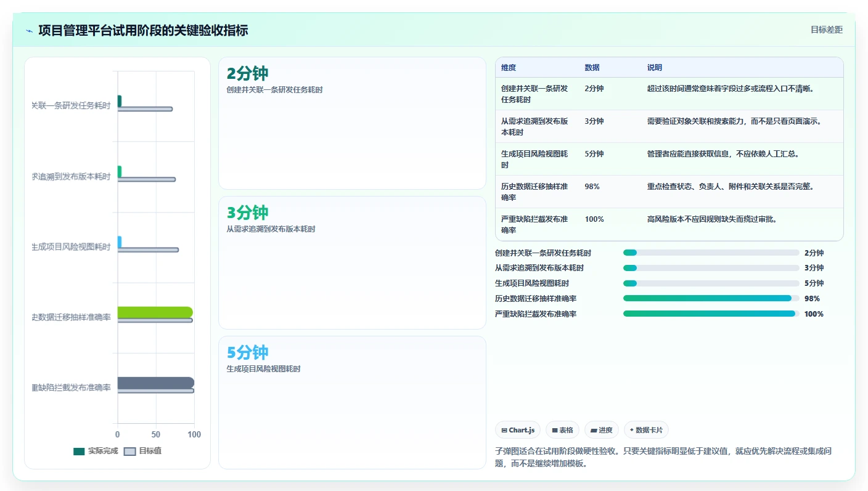Click the 目标差距 label in the header
Screen dimensions: 868x491
(826, 30)
